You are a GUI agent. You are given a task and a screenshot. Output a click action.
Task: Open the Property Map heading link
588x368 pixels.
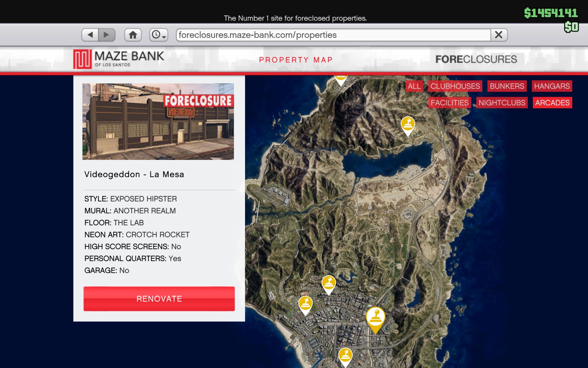(x=296, y=60)
